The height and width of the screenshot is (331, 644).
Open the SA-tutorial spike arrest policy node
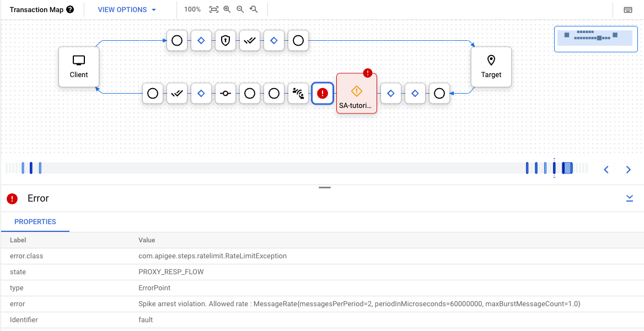coord(356,94)
